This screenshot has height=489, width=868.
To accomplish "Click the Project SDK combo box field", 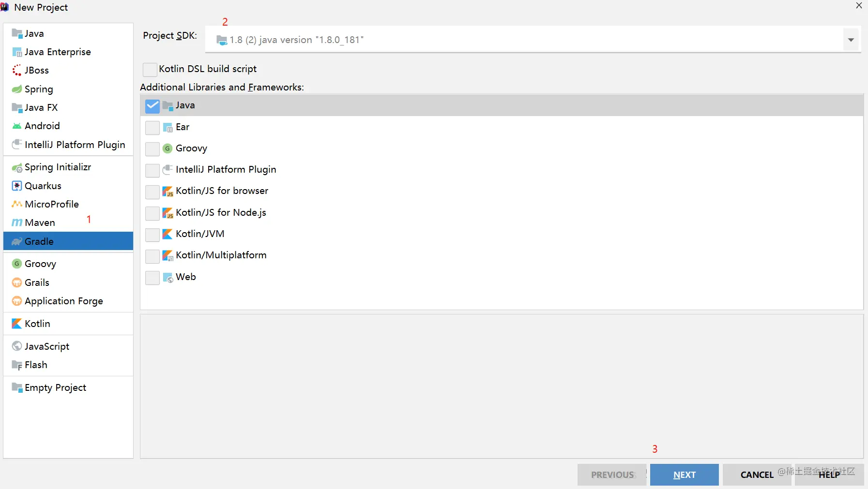I will pos(533,40).
